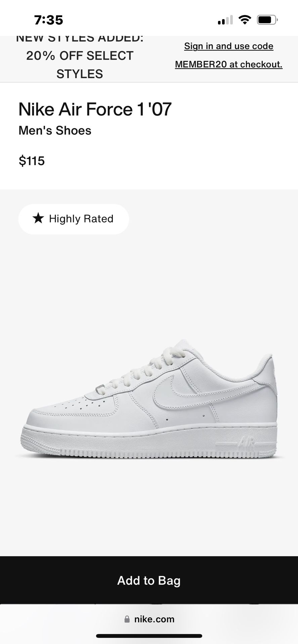Add the Air Force 1 to bag

coord(149,580)
